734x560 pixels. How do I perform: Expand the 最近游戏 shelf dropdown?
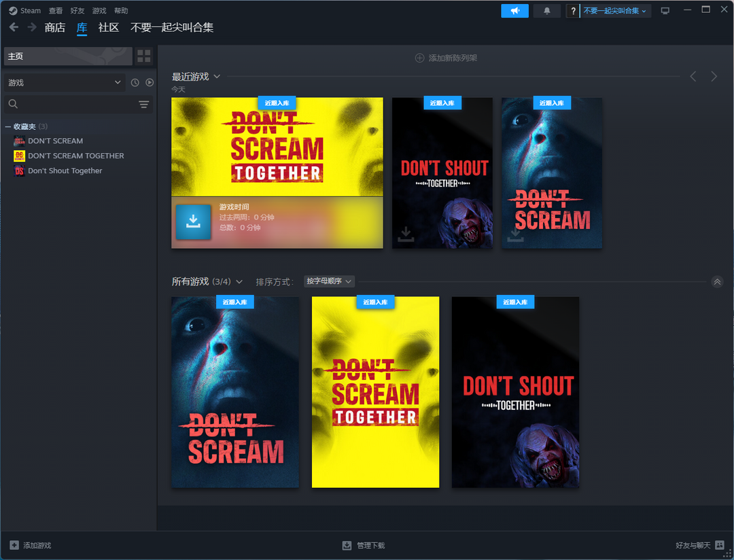point(217,77)
